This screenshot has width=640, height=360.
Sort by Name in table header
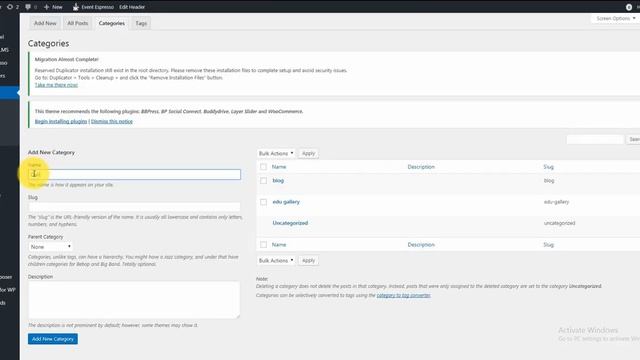[x=279, y=167]
